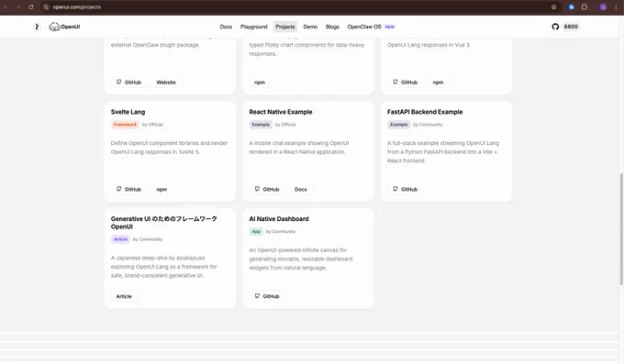Open the Demo nav item

pyautogui.click(x=310, y=27)
